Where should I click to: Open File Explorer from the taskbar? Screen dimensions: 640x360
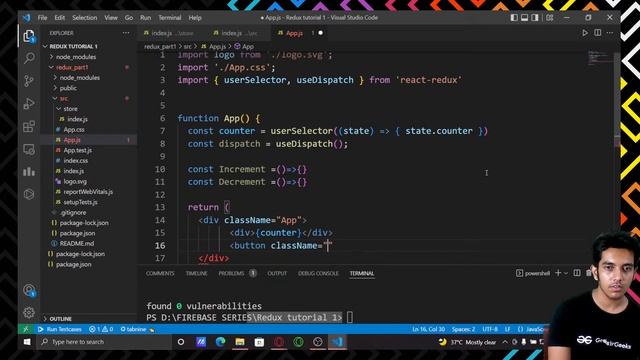click(x=240, y=342)
